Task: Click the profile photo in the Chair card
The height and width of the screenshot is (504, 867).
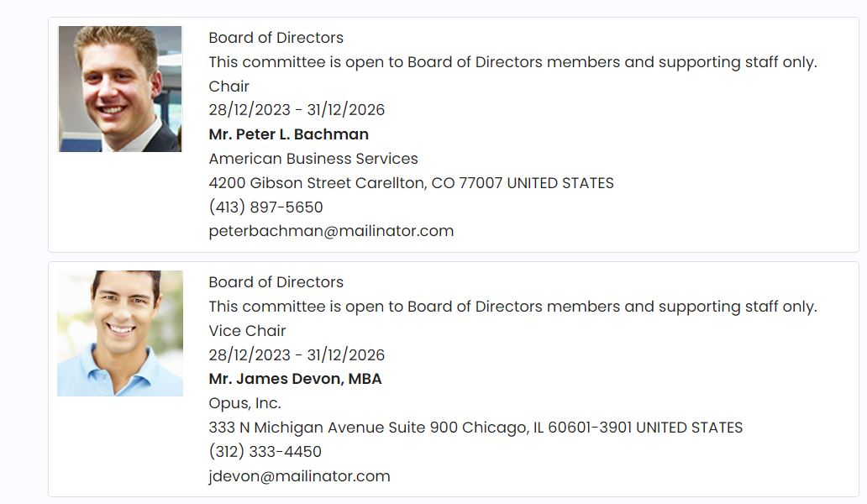Action: pos(119,89)
